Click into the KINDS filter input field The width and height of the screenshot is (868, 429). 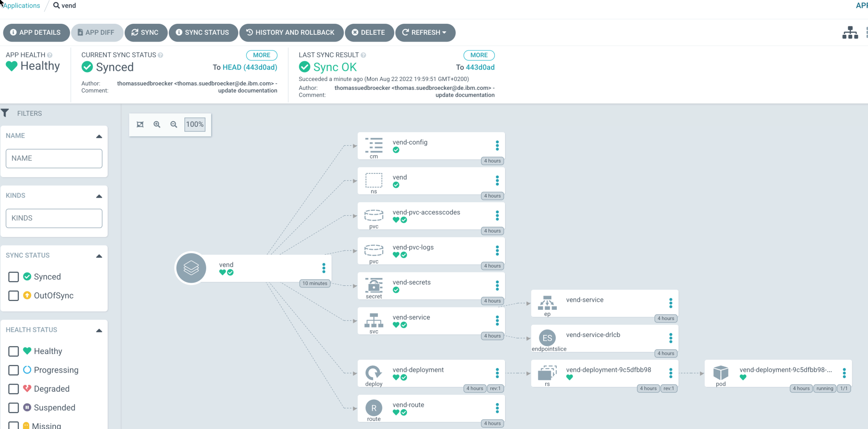coord(54,218)
